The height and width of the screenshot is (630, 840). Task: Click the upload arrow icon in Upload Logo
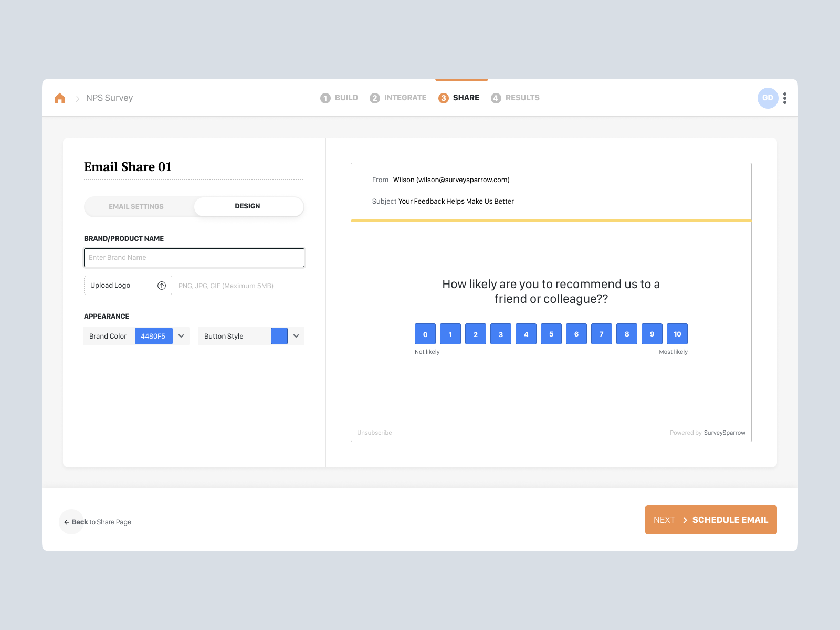162,286
